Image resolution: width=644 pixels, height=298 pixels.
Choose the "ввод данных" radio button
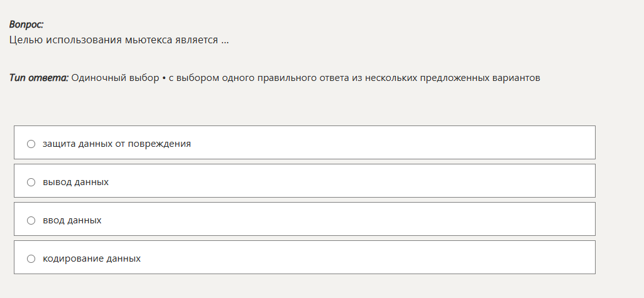(31, 221)
